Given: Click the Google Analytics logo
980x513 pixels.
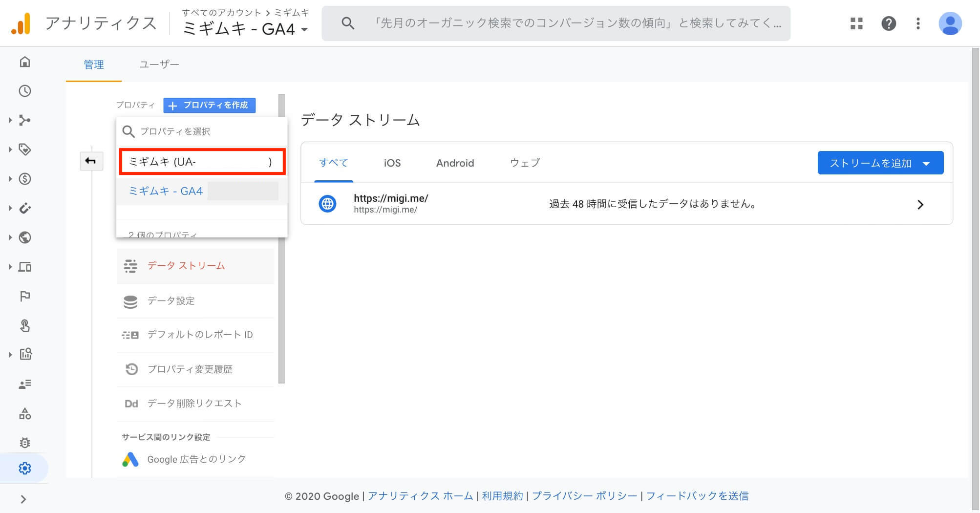Looking at the screenshot, I should (21, 23).
